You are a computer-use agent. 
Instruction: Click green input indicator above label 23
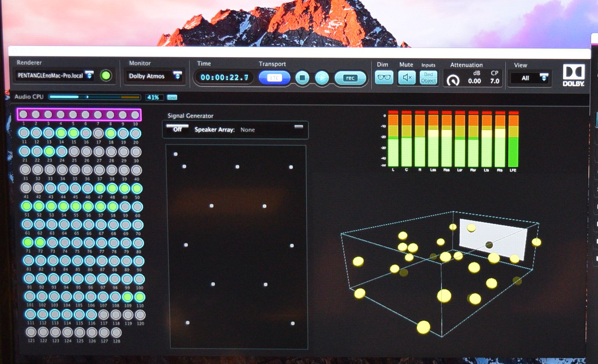click(x=49, y=151)
